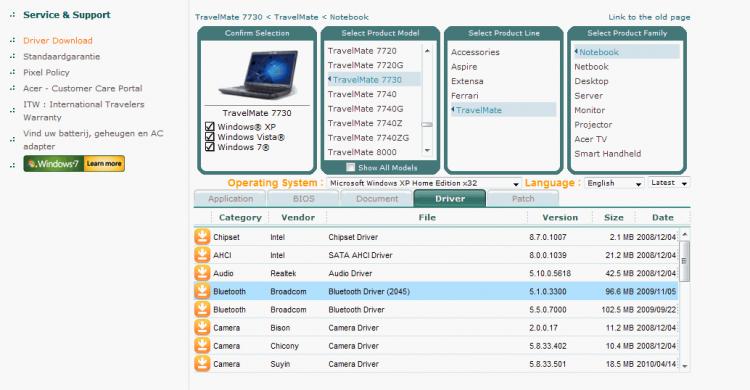This screenshot has width=750, height=390.
Task: Download the SATA AHCI Driver
Action: tap(202, 255)
